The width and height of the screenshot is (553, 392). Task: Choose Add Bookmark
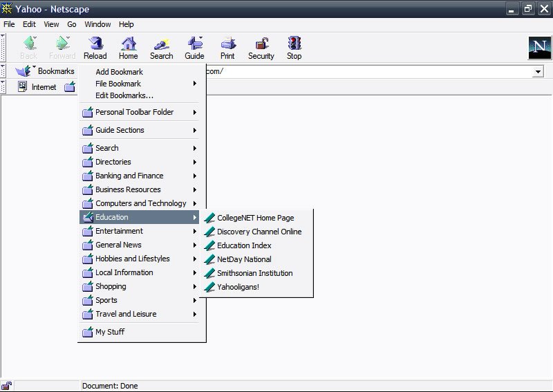pos(119,72)
